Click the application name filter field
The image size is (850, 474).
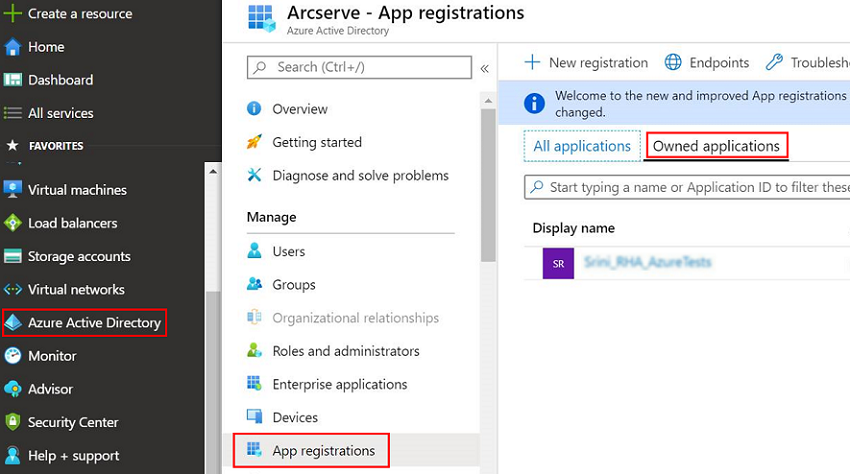click(687, 187)
